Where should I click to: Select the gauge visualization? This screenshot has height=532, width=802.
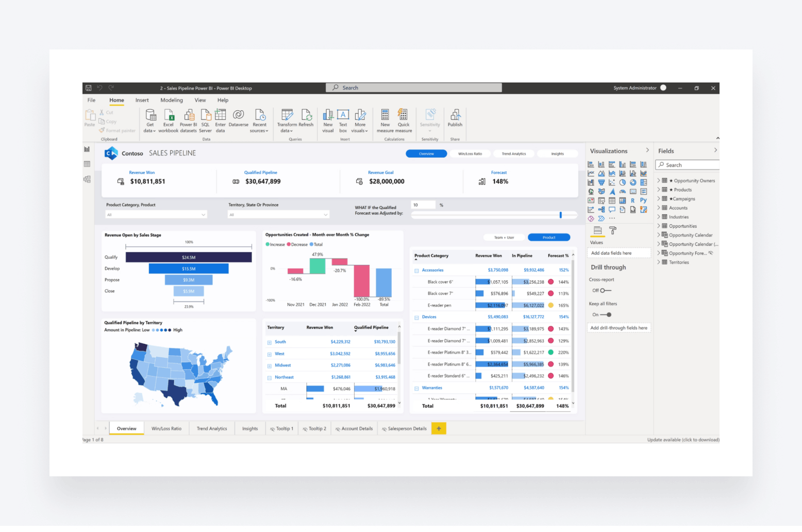tap(623, 192)
